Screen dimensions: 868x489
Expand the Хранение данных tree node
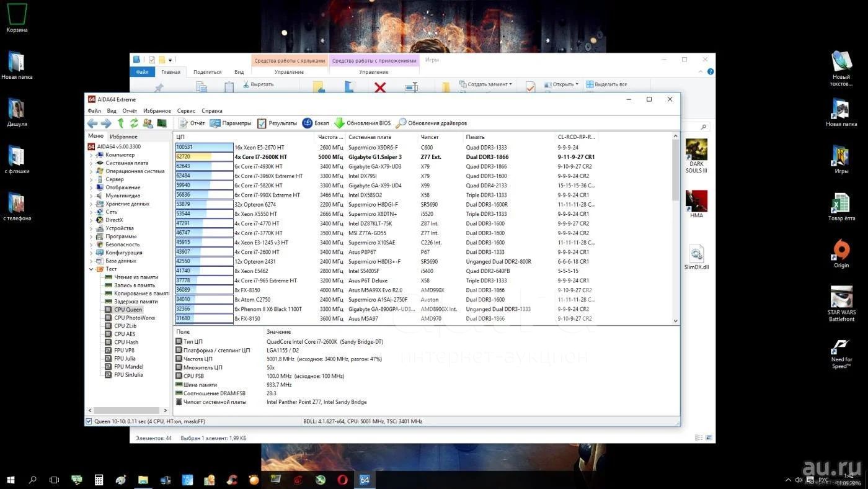[91, 204]
